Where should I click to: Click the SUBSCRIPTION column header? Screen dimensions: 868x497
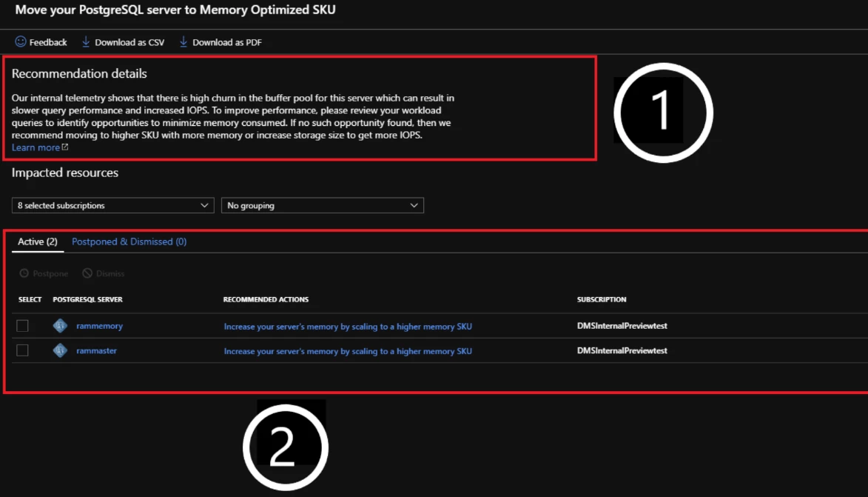point(602,299)
